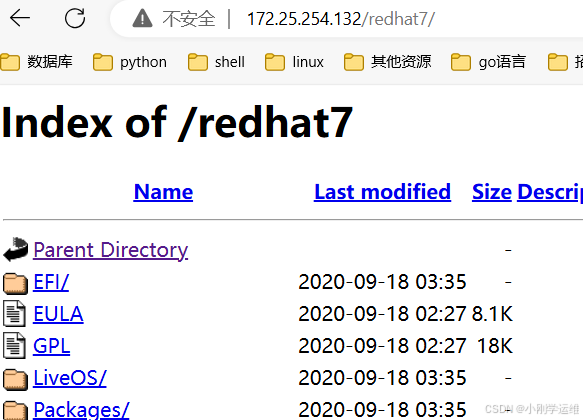This screenshot has width=583, height=420.
Task: Sort listing by the Size column link
Action: 492,192
